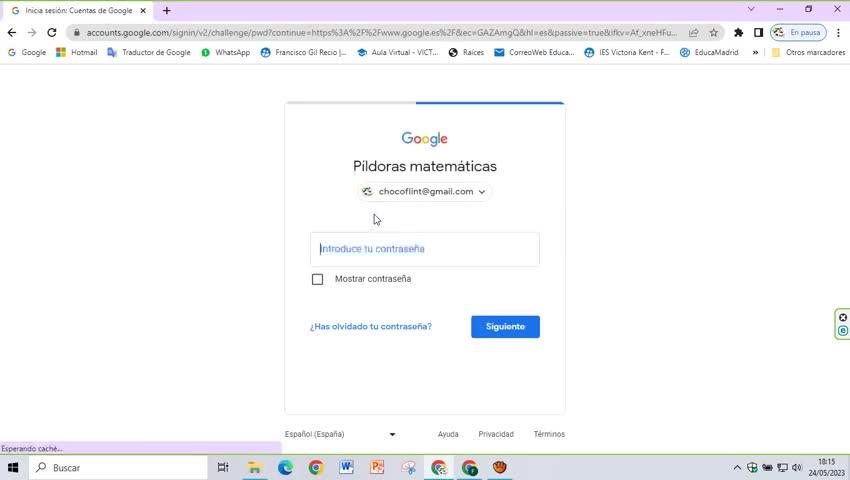Switch account chocoflint@gmail.com dropdown

(x=424, y=191)
